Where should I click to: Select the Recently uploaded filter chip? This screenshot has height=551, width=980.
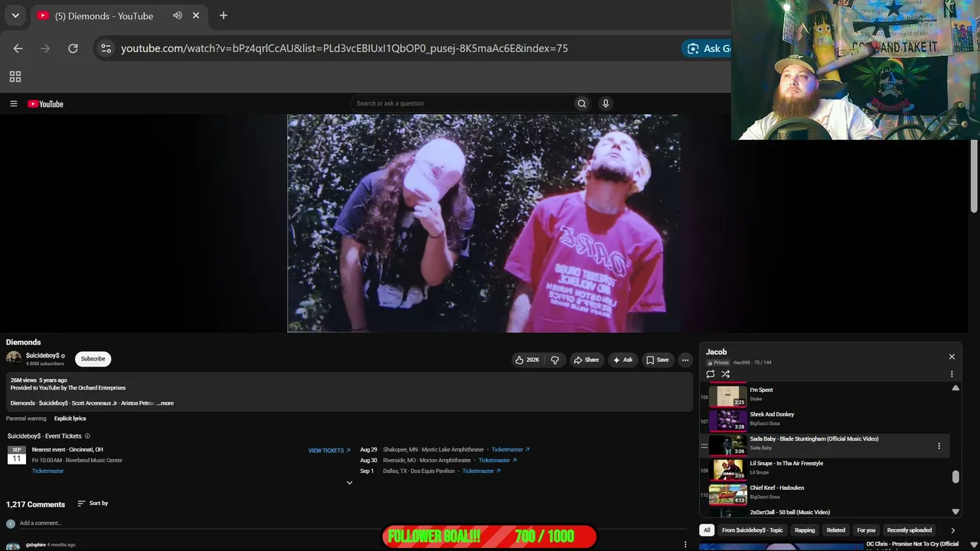(x=910, y=530)
